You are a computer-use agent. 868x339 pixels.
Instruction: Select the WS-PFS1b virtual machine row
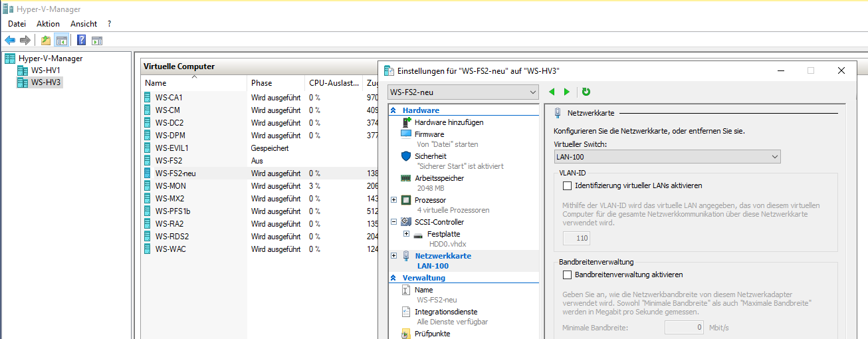(259, 211)
